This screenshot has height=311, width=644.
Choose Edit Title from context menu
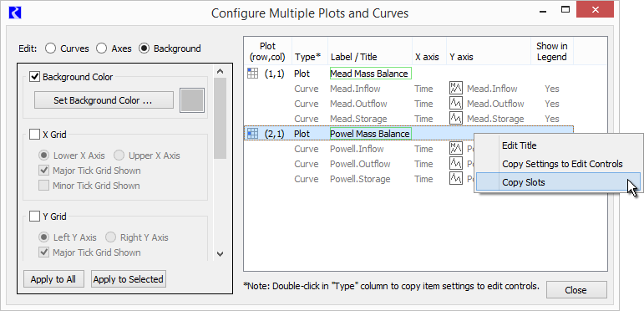point(558,145)
